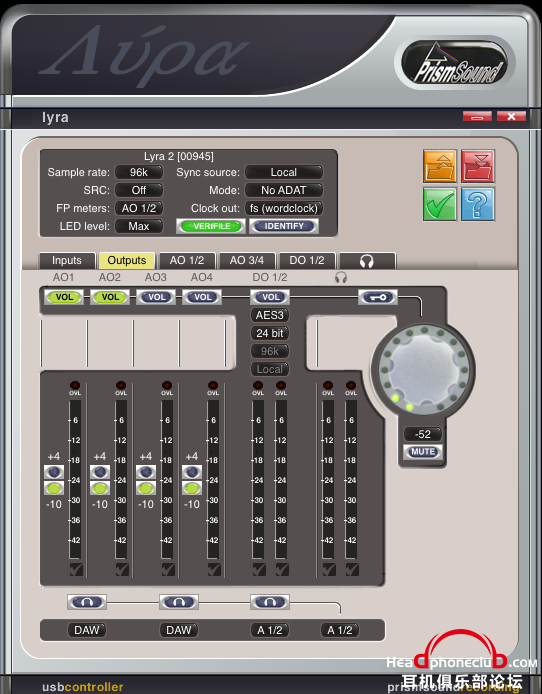Toggle the AO1 VOL button

click(x=64, y=297)
